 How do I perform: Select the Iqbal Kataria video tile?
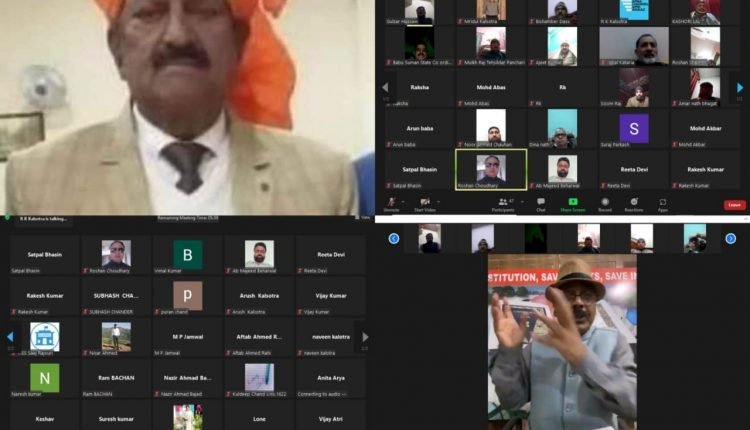pyautogui.click(x=634, y=46)
